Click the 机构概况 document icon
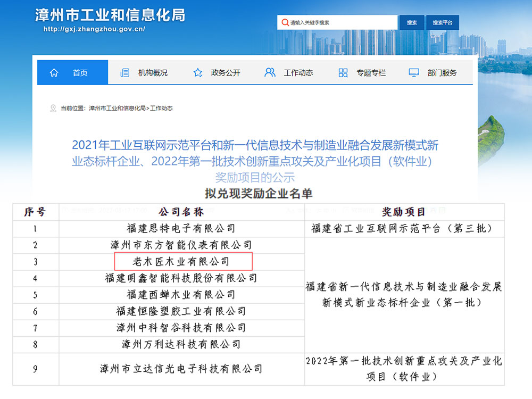 [125, 73]
